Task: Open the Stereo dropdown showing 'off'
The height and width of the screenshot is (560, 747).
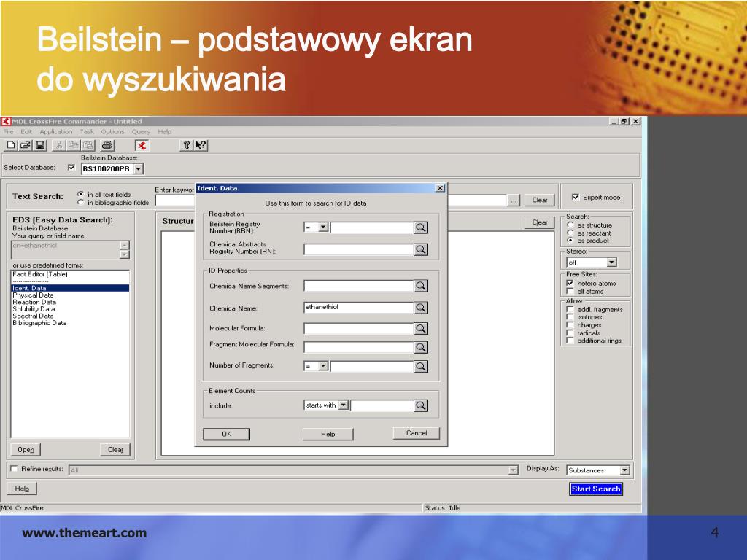Action: [612, 262]
